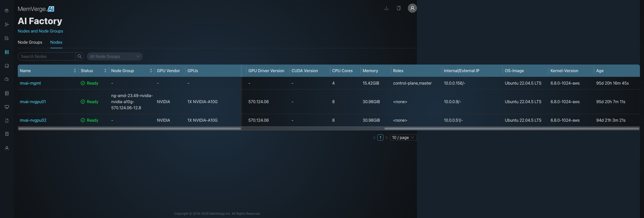Sort the table by Name column

(75, 71)
